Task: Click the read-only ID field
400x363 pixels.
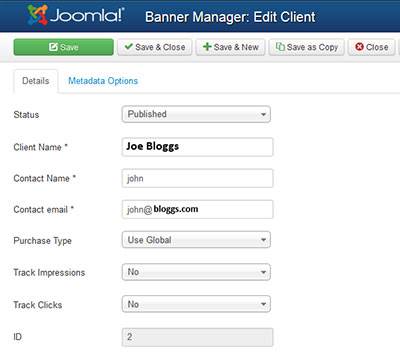Action: click(x=197, y=337)
